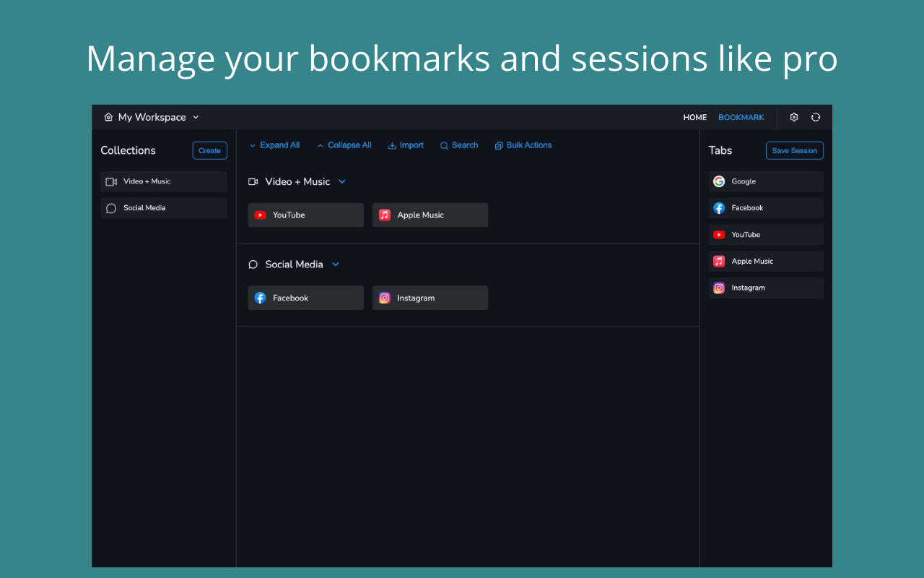Select the Google tab entry

[x=766, y=181]
